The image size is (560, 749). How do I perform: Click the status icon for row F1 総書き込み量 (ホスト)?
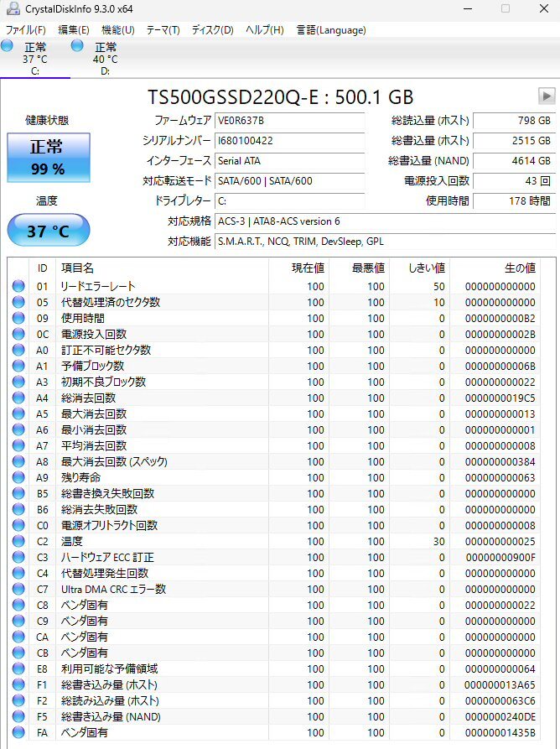tap(18, 684)
